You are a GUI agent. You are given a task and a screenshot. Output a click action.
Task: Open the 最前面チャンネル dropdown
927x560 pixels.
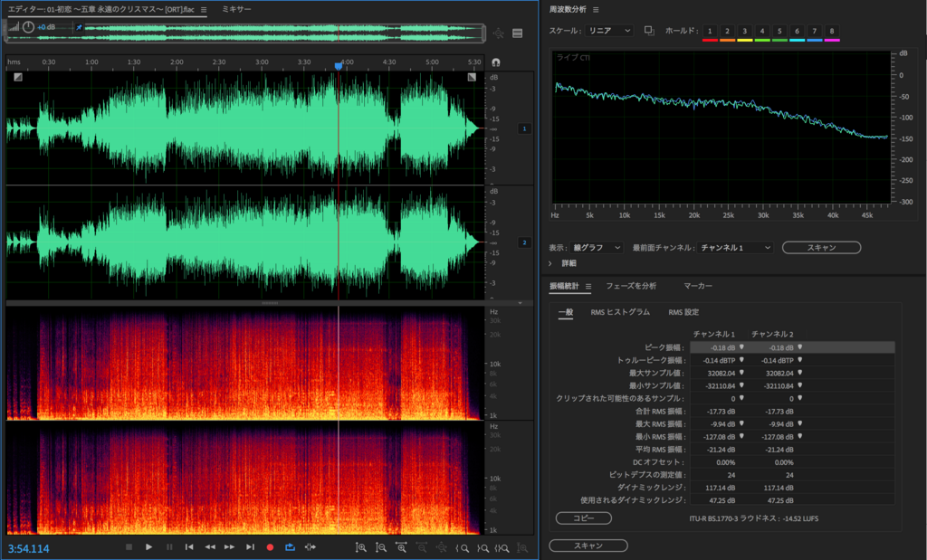tap(735, 248)
